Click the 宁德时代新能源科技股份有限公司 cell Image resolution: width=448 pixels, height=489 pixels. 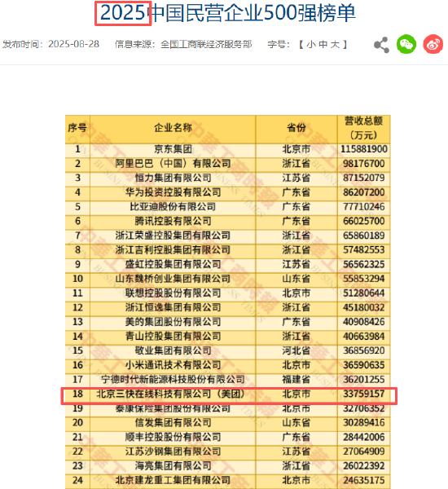pos(173,379)
